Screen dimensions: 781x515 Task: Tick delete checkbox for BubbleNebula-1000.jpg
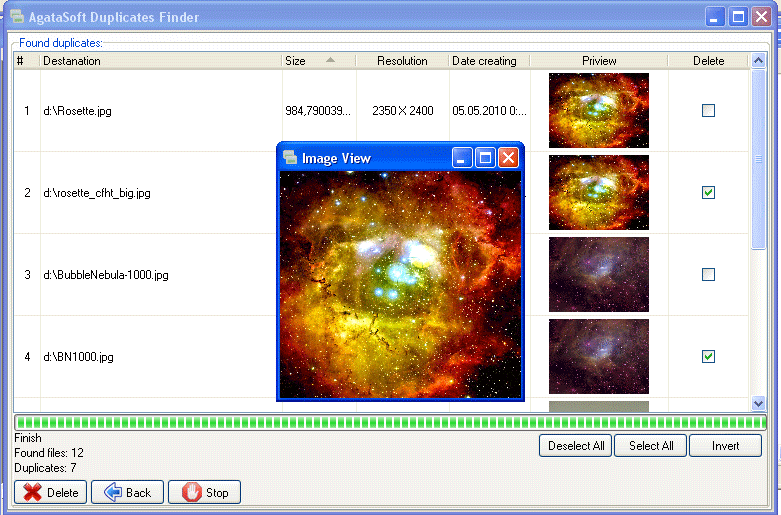[708, 275]
